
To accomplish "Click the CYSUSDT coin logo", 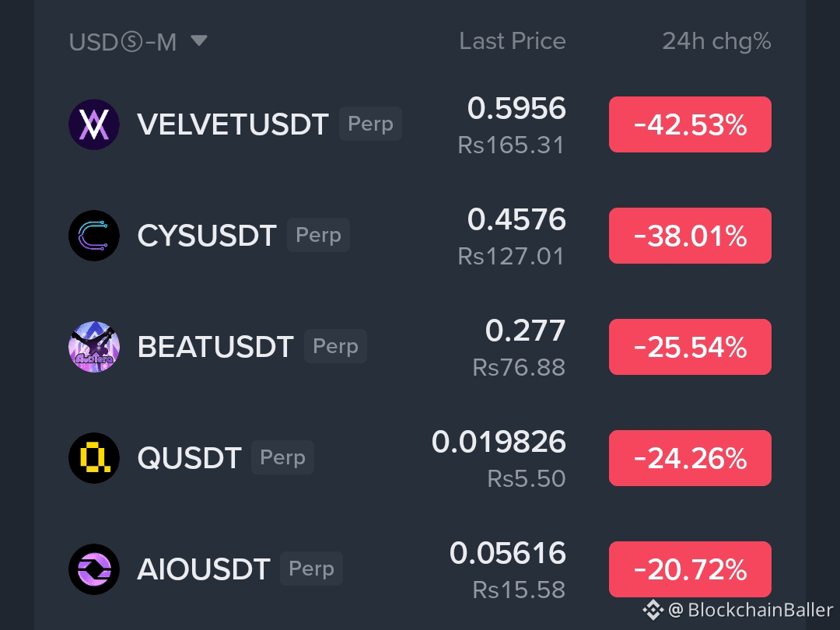I will (94, 236).
